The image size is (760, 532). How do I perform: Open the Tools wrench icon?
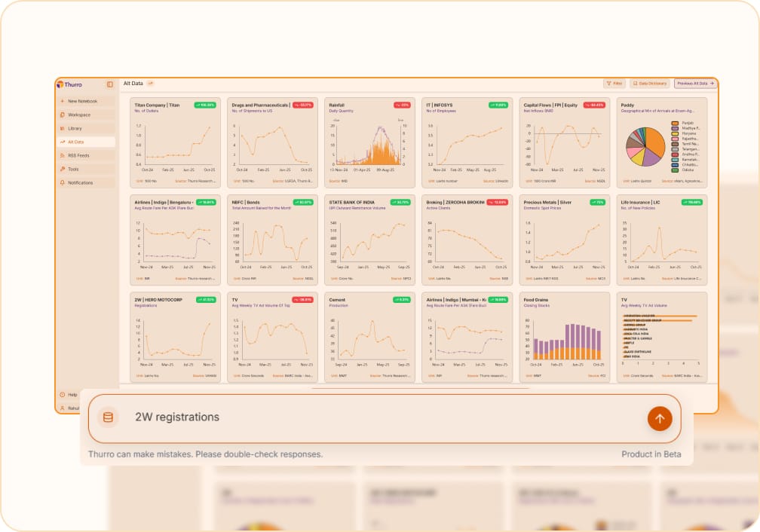tap(63, 169)
